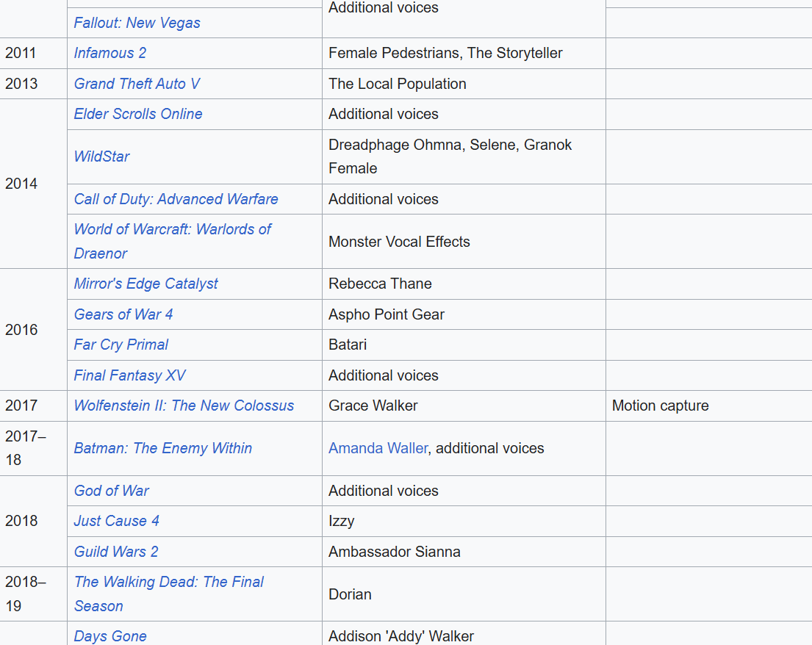Open the Infamous 2 game link
This screenshot has width=812, height=645.
pyautogui.click(x=109, y=53)
